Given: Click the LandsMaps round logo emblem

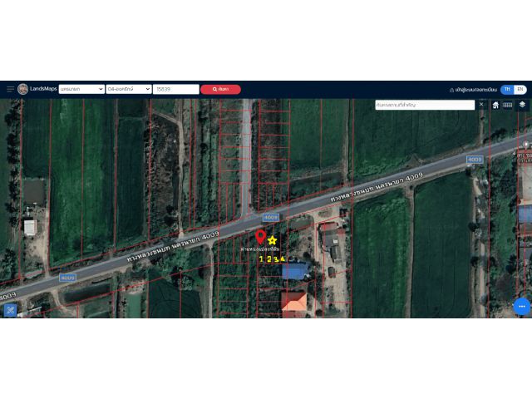Looking at the screenshot, I should [22, 89].
